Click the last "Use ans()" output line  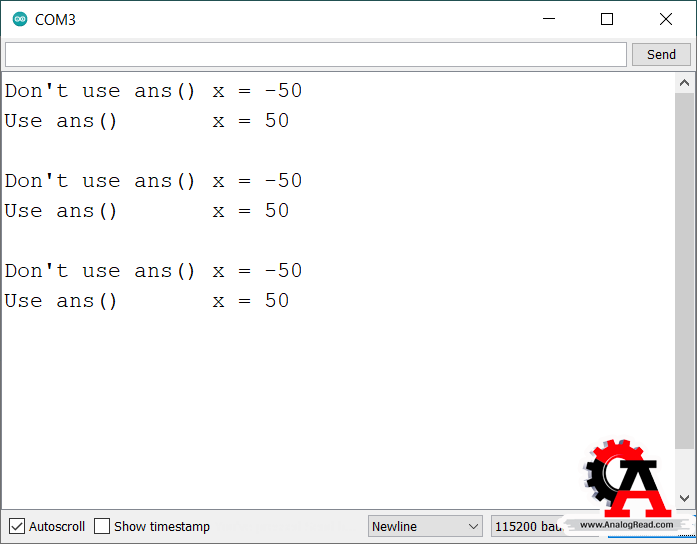coord(147,301)
